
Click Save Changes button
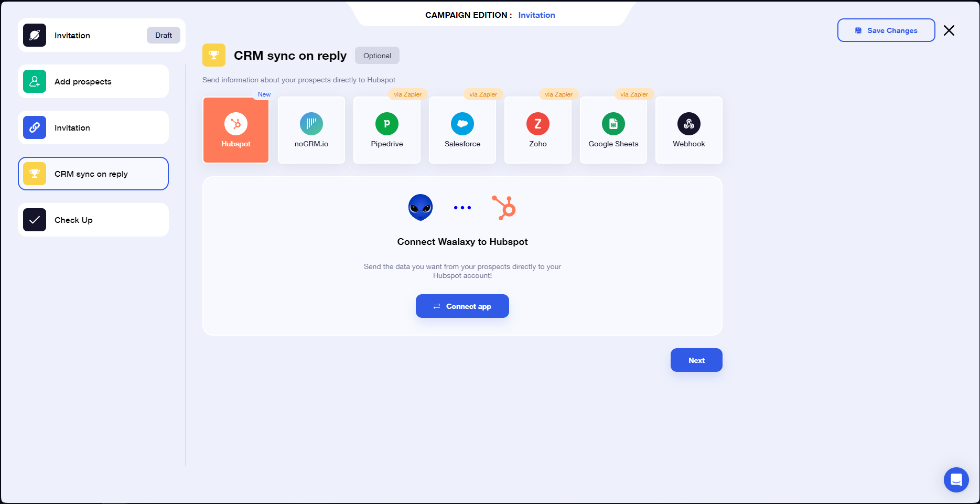tap(886, 30)
